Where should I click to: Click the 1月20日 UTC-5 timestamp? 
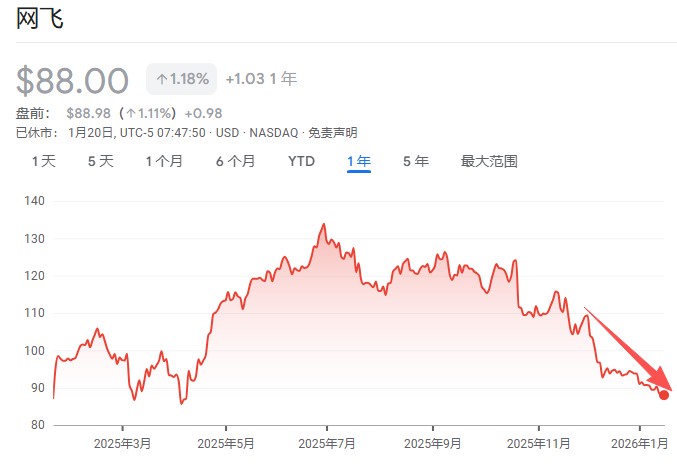tap(137, 133)
